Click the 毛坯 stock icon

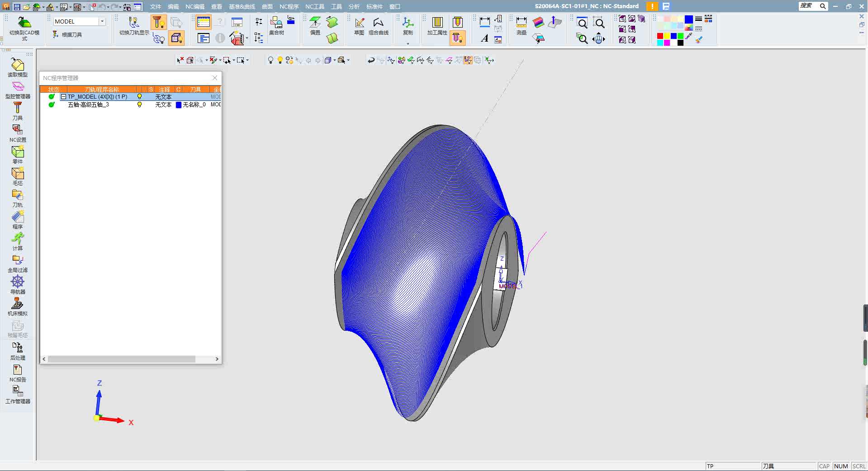click(18, 176)
